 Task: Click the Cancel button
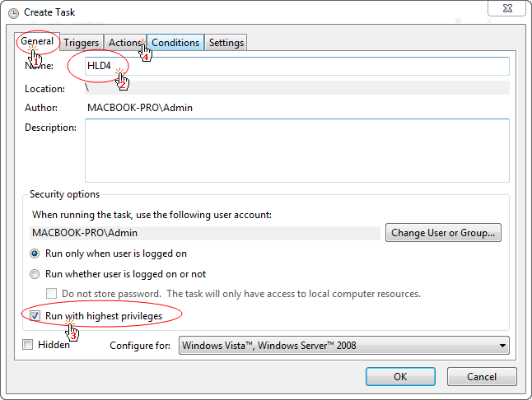click(x=482, y=377)
